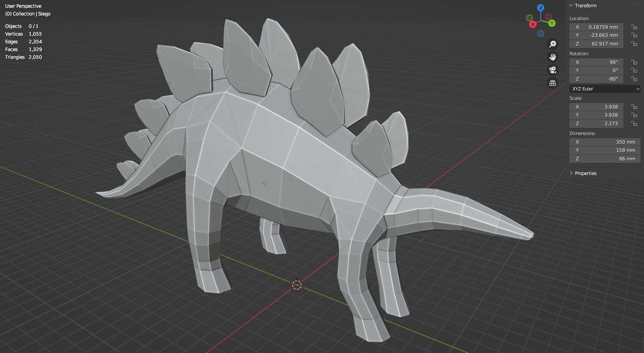Click the blue Z axis on gizmo
The width and height of the screenshot is (644, 353).
point(541,8)
